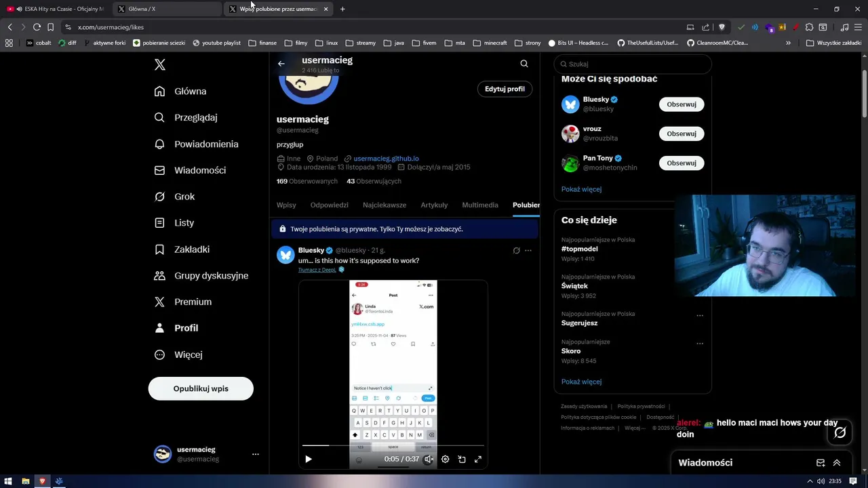Follow Pan Tony with Obserwuj button
This screenshot has width=868, height=488.
click(x=682, y=163)
